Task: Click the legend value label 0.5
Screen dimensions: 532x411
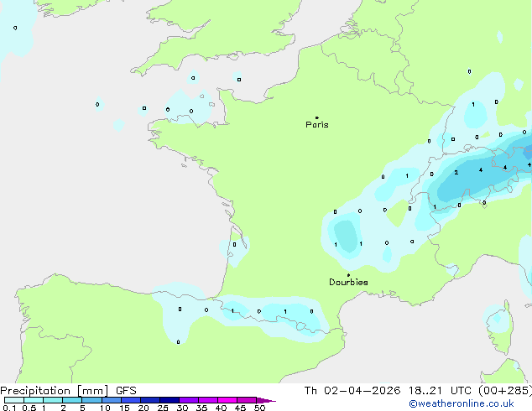Action: 29,408
